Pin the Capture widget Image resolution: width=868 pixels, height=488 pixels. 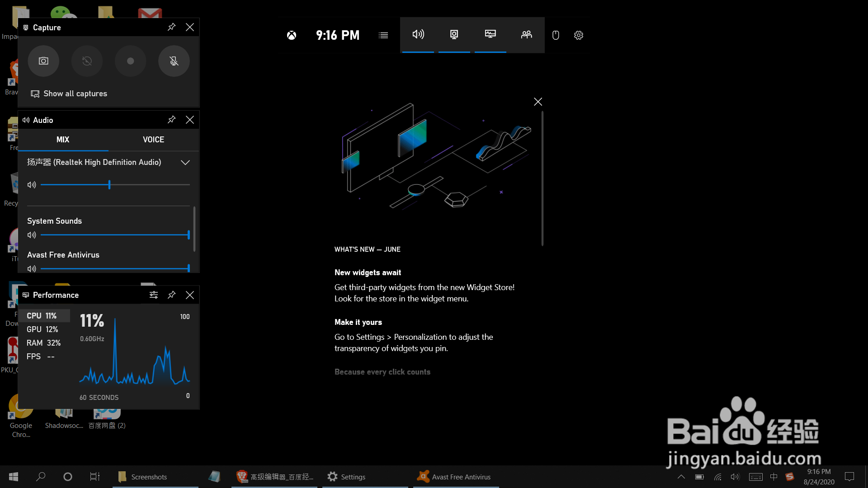pos(171,27)
